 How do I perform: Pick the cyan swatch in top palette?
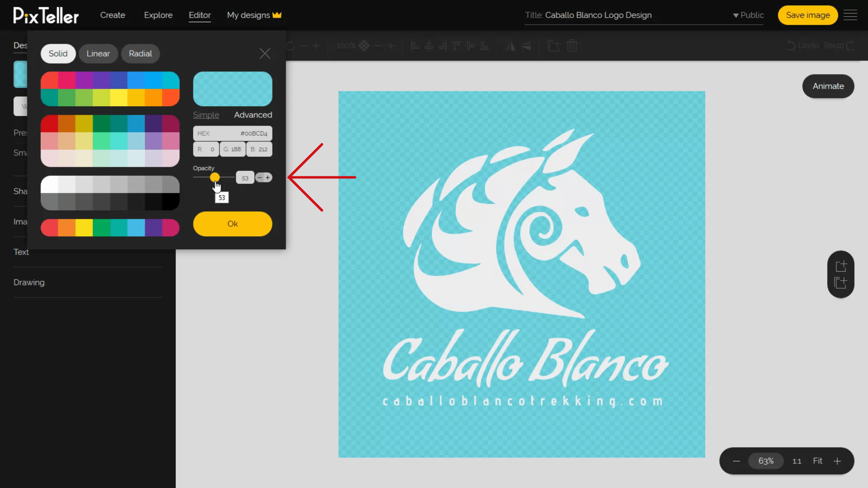click(171, 80)
